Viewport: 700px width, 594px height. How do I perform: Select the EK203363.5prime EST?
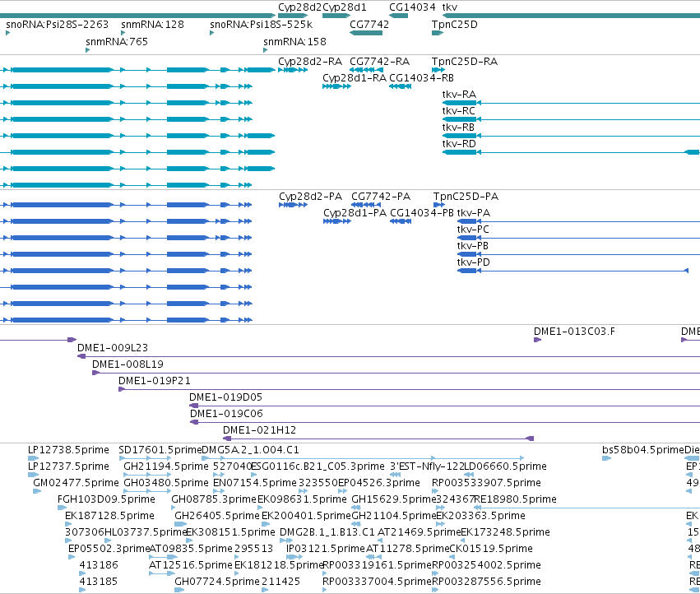point(480,516)
